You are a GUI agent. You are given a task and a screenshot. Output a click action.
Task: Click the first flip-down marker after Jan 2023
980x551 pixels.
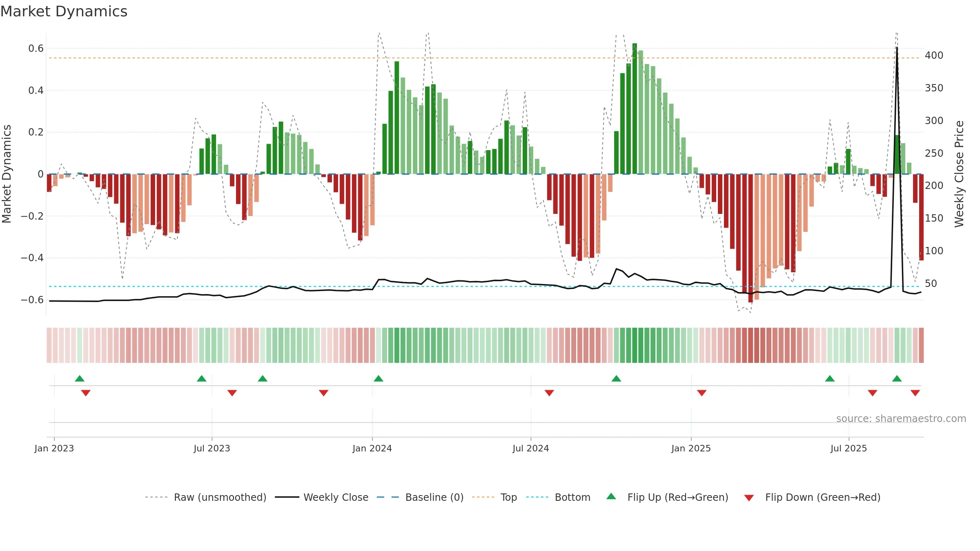point(86,393)
